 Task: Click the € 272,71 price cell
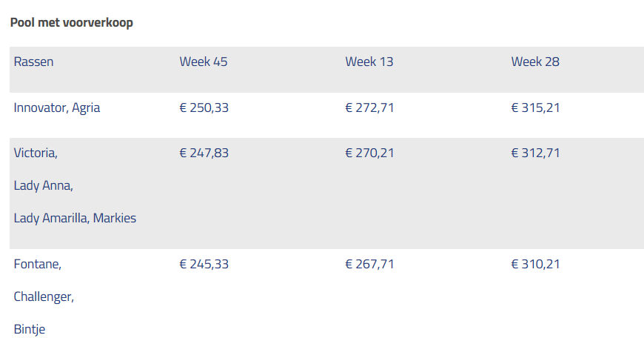point(370,107)
